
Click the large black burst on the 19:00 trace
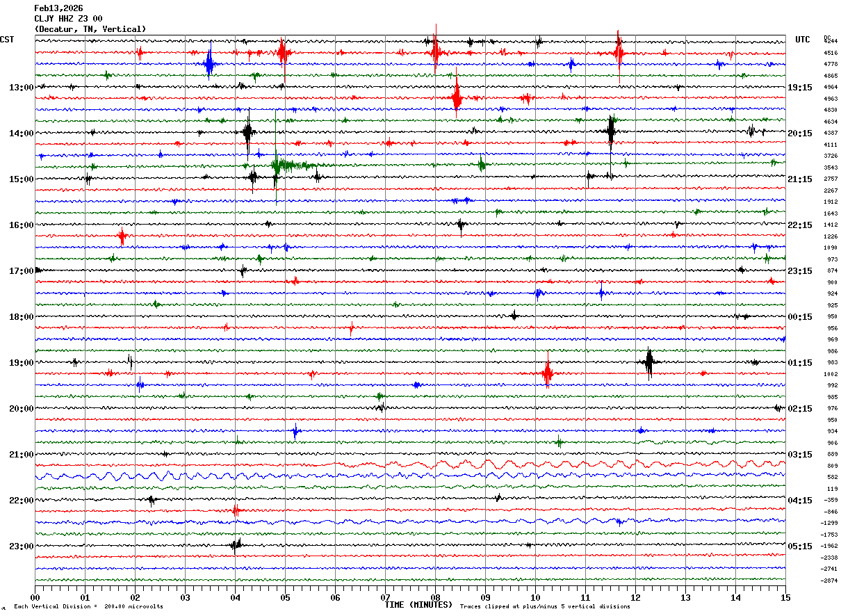[649, 362]
